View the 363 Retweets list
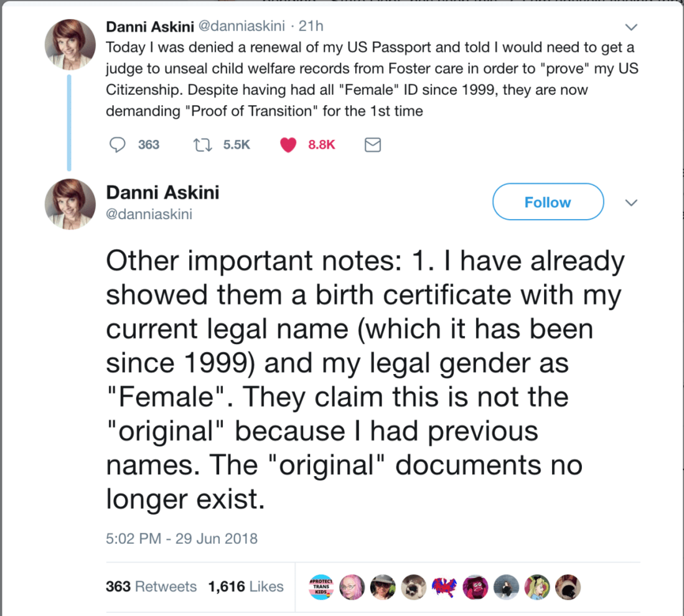The image size is (684, 616). coord(151,586)
